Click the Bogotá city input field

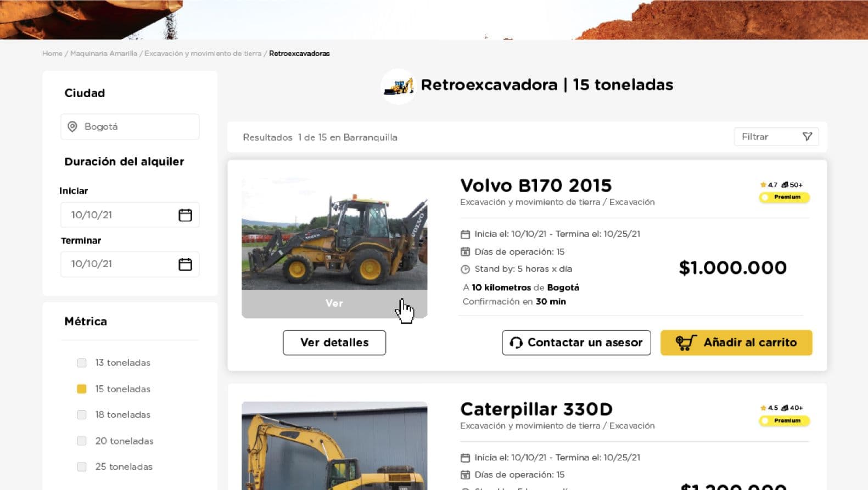[x=130, y=127]
